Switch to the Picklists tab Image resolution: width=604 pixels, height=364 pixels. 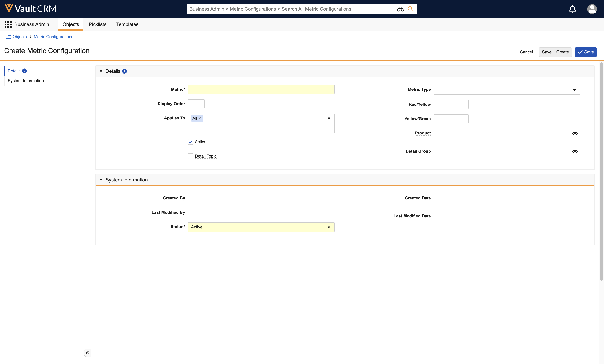click(97, 24)
